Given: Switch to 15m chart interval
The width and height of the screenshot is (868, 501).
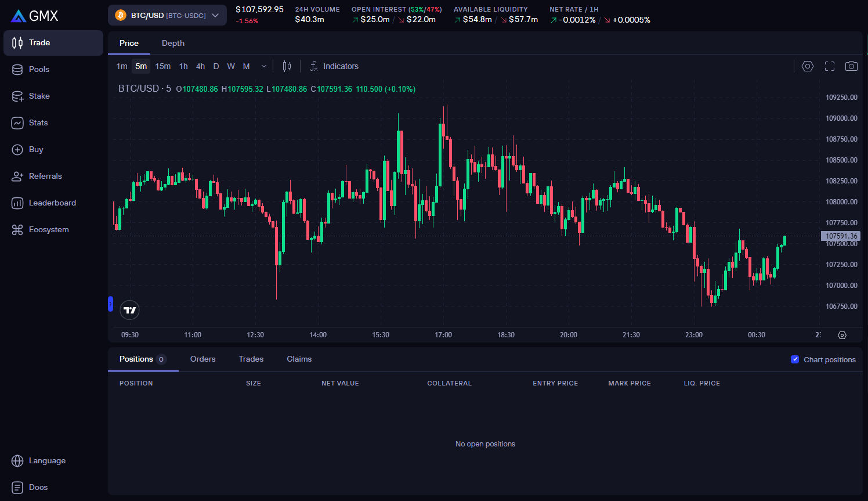Looking at the screenshot, I should coord(163,66).
